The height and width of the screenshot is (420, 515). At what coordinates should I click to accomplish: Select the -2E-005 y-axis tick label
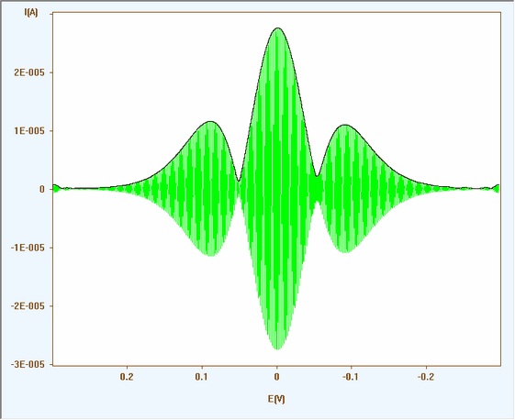tap(28, 305)
